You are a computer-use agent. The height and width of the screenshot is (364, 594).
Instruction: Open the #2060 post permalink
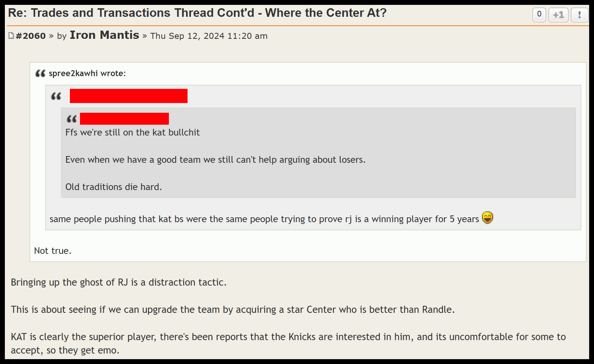pos(31,36)
